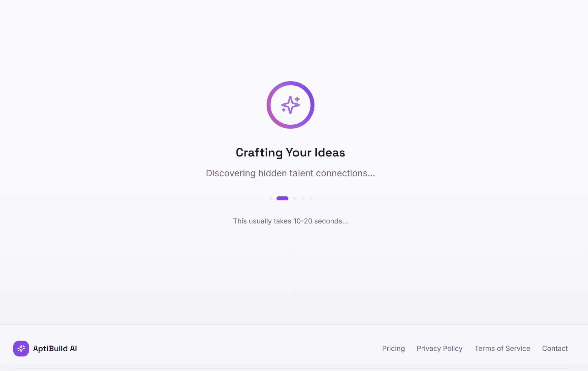Click the hidden talent connections subtitle
Image resolution: width=588 pixels, height=371 pixels.
pos(290,173)
